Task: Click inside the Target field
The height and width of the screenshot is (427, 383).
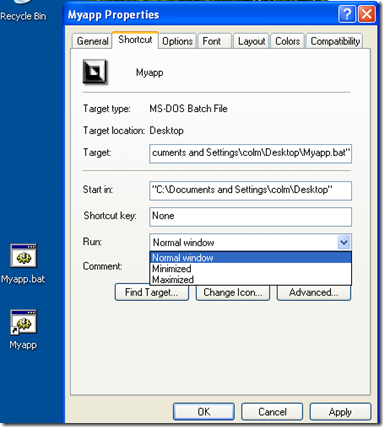Action: click(x=250, y=153)
